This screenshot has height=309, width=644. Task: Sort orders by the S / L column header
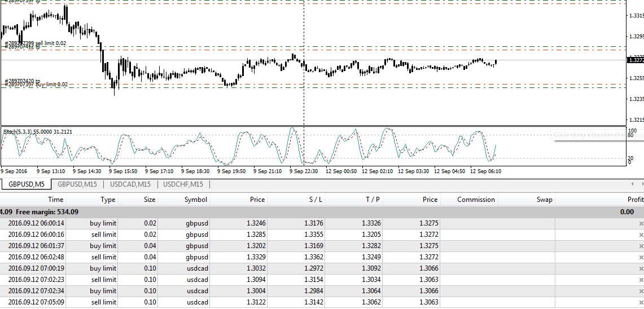pyautogui.click(x=296, y=200)
